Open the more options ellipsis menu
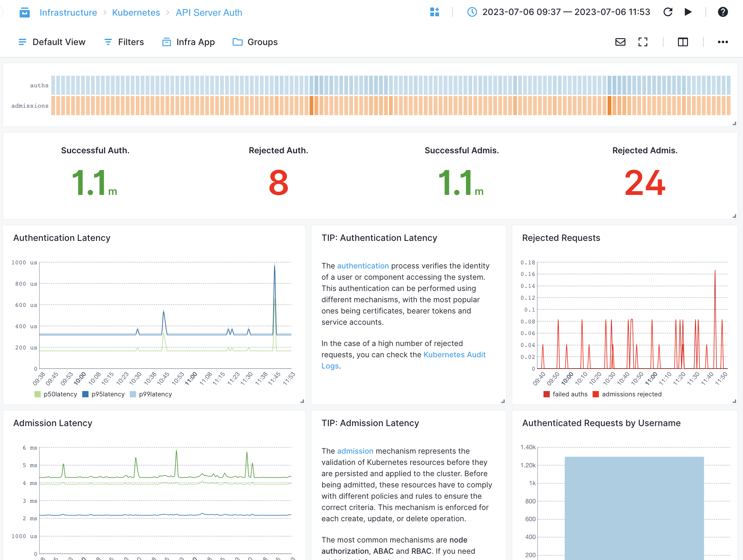The width and height of the screenshot is (743, 560). tap(723, 42)
